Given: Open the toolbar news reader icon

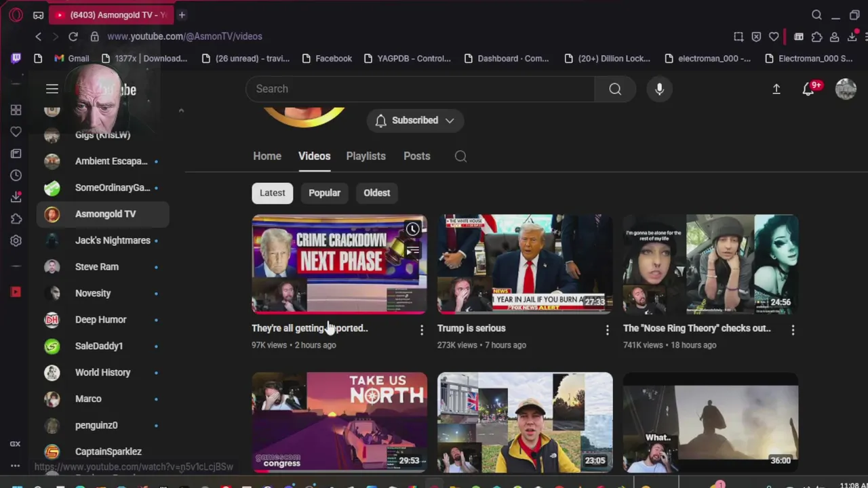Looking at the screenshot, I should click(x=799, y=37).
